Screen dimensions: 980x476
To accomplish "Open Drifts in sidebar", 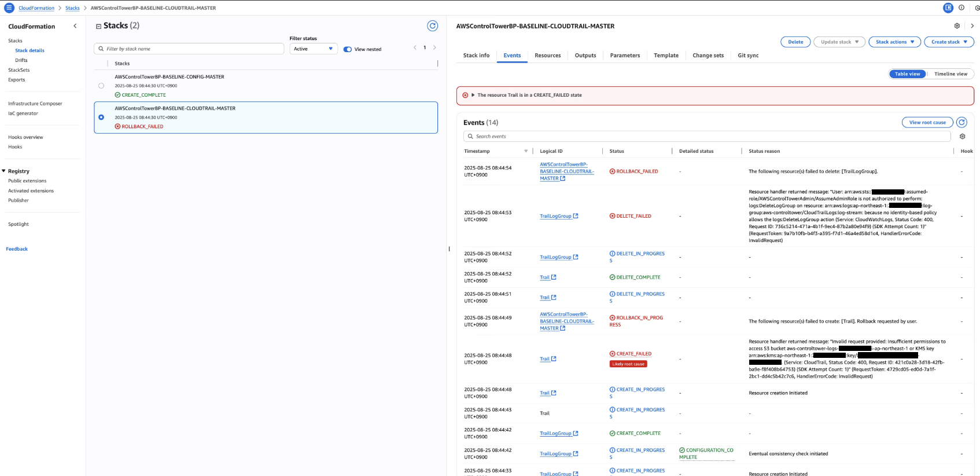I will pyautogui.click(x=21, y=60).
